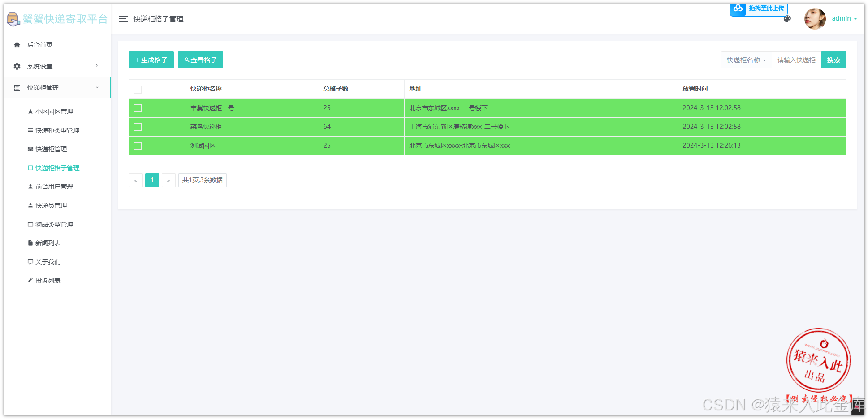Click the user icon beside 前台用户管理
868x419 pixels.
[x=30, y=187]
